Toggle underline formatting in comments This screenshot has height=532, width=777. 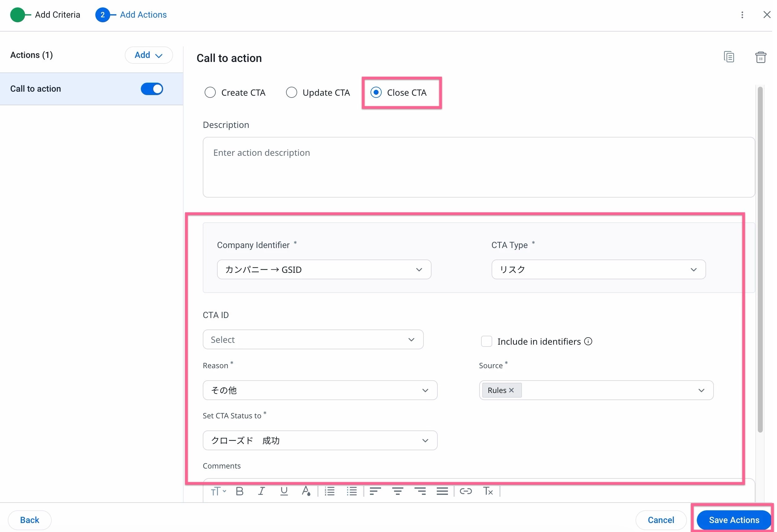coord(284,491)
